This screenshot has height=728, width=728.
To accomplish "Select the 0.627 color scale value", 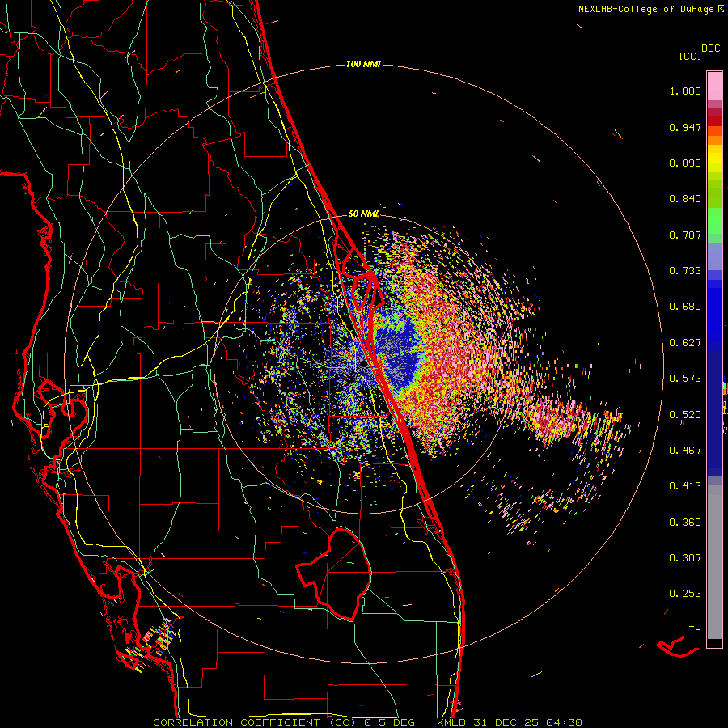I will pyautogui.click(x=685, y=343).
